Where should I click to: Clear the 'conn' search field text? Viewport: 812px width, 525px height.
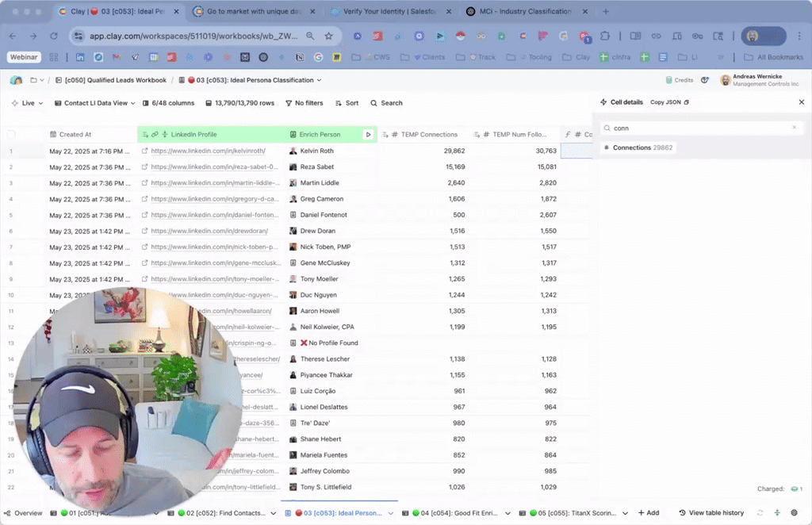click(x=794, y=128)
